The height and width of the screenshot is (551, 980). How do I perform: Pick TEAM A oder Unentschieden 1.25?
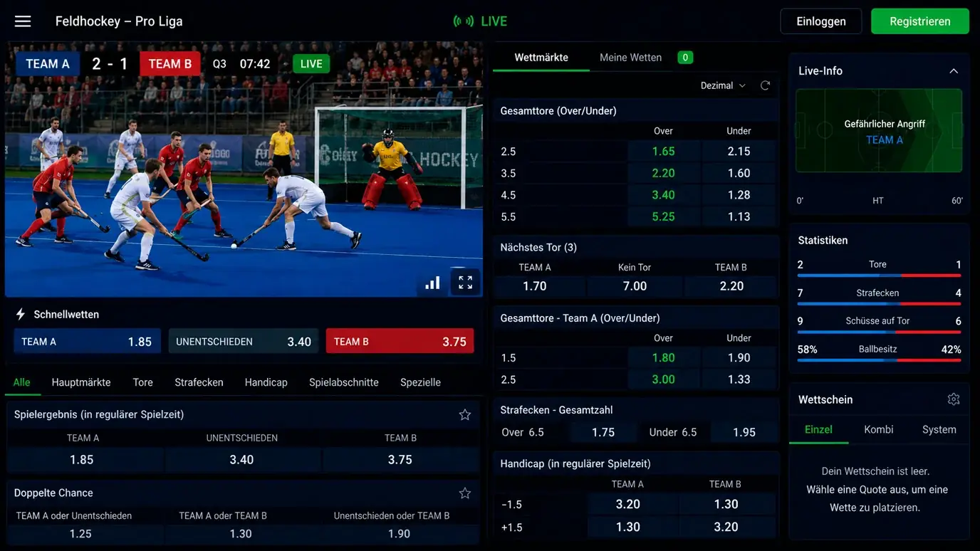[x=85, y=534]
